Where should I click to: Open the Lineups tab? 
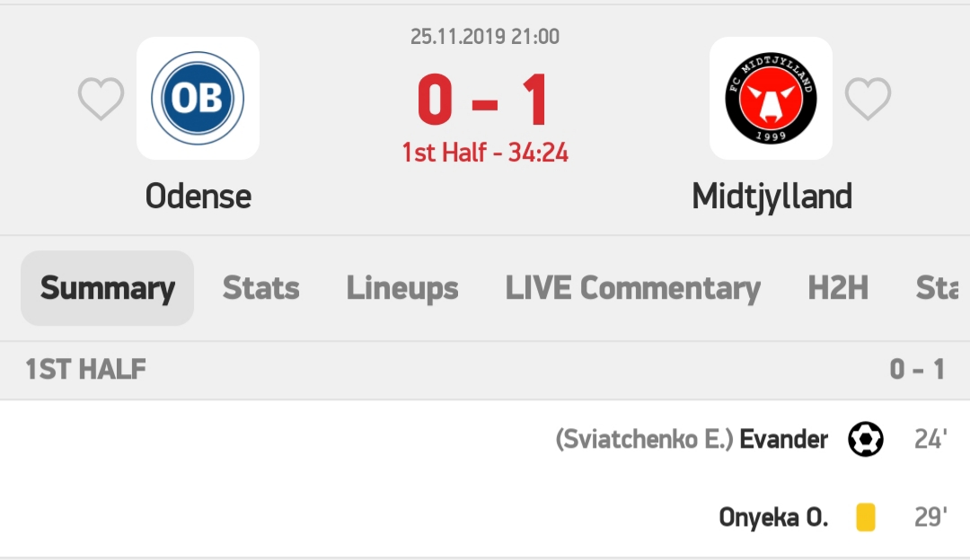pyautogui.click(x=402, y=288)
